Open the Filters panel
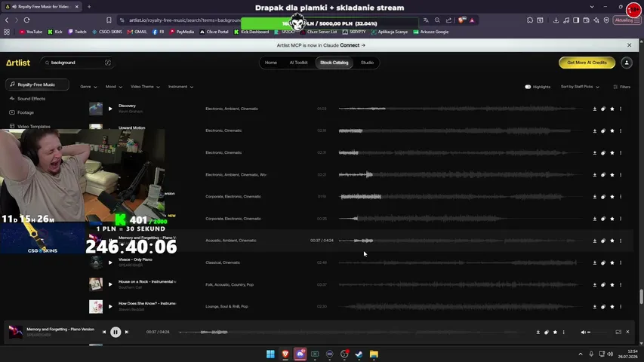The height and width of the screenshot is (362, 644). (x=622, y=87)
